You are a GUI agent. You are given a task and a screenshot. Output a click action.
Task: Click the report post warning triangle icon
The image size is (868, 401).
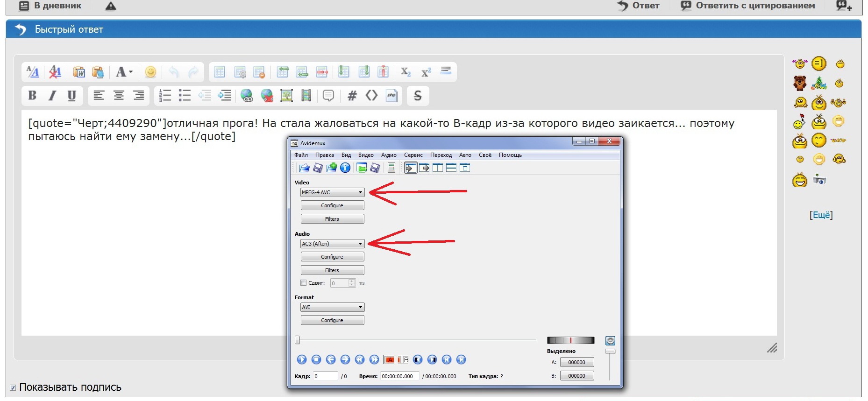click(x=111, y=6)
